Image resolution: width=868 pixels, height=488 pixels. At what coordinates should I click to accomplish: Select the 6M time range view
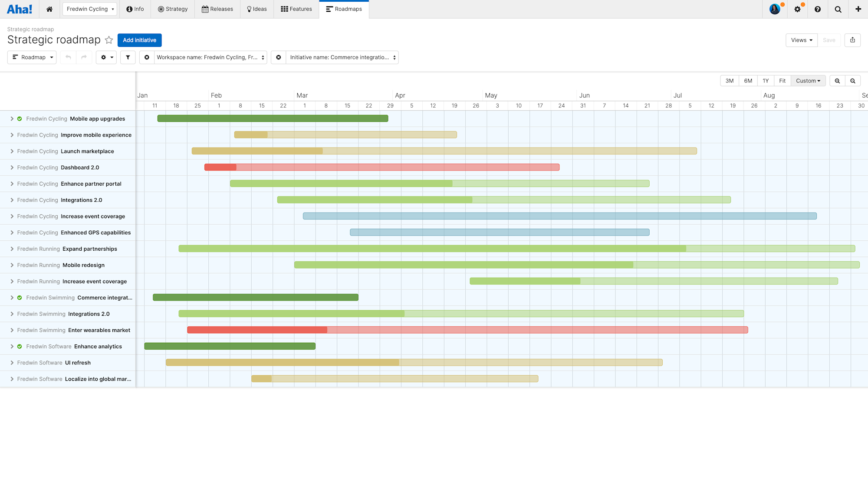click(748, 80)
